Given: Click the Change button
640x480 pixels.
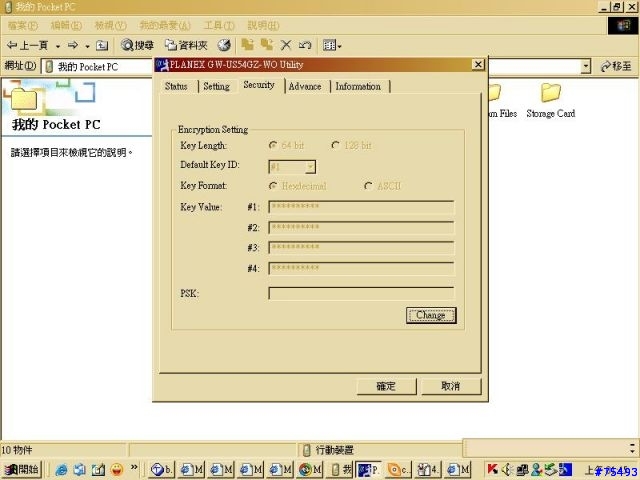Looking at the screenshot, I should pyautogui.click(x=431, y=315).
